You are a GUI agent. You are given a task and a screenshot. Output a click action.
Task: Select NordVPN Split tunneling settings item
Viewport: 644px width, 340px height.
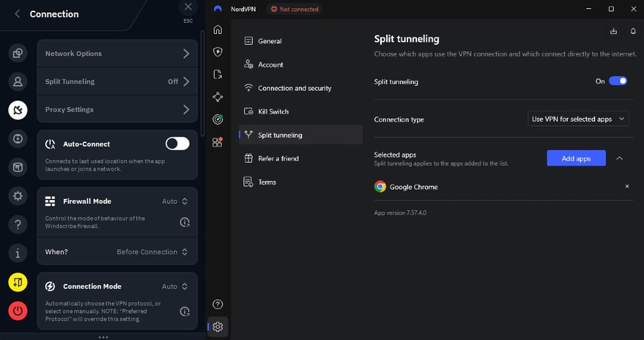point(301,135)
